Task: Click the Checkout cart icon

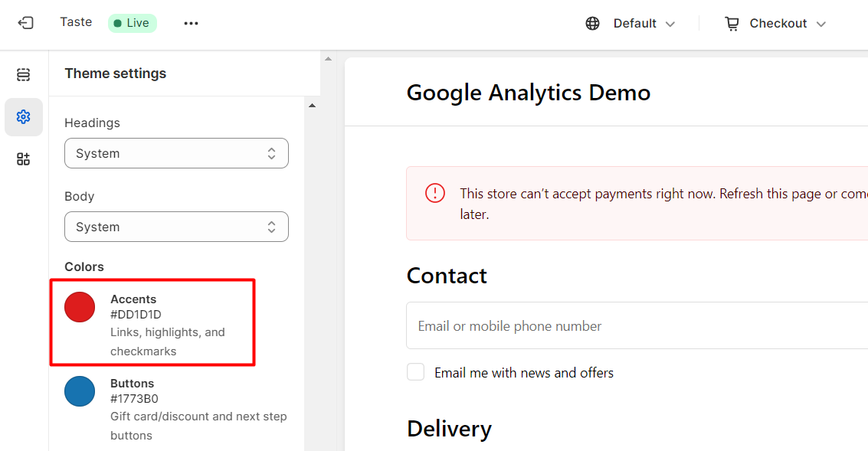Action: coord(732,23)
